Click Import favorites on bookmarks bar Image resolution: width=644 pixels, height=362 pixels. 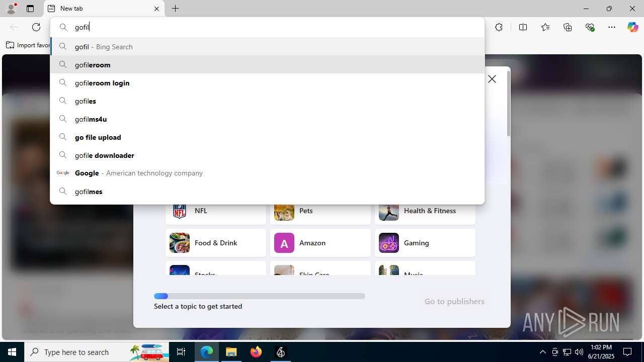(x=28, y=45)
